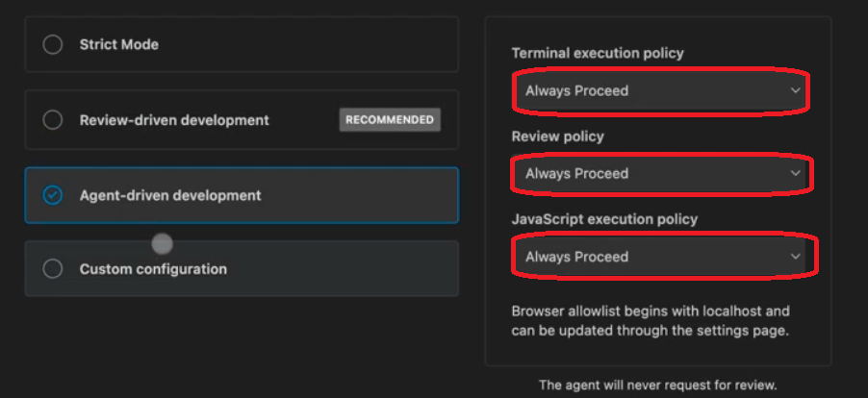Select the Strict Mode radio circle
Image resolution: width=868 pixels, height=398 pixels.
coord(53,44)
